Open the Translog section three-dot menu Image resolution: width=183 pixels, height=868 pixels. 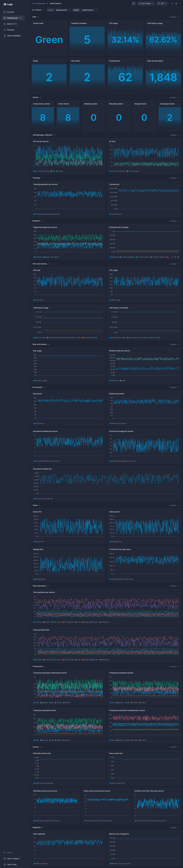click(x=179, y=178)
